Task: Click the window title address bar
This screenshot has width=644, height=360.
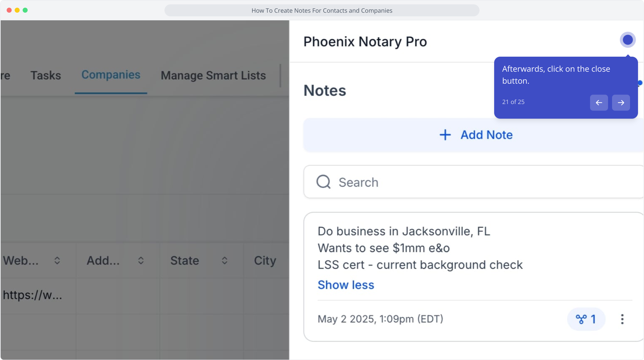Action: (x=322, y=10)
